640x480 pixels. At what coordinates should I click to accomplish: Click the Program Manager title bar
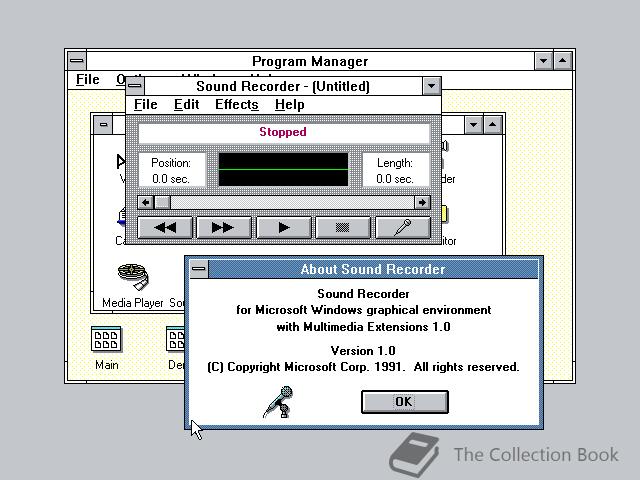point(310,61)
